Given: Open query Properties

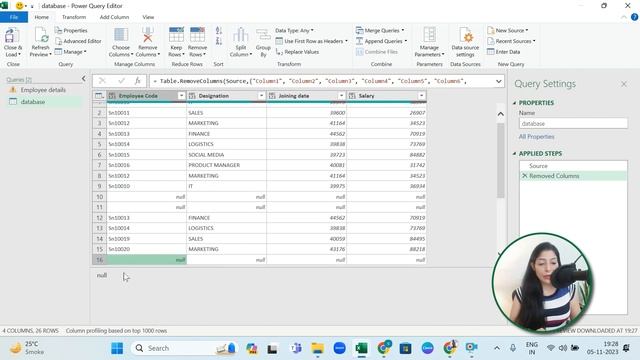Looking at the screenshot, I should tap(71, 30).
